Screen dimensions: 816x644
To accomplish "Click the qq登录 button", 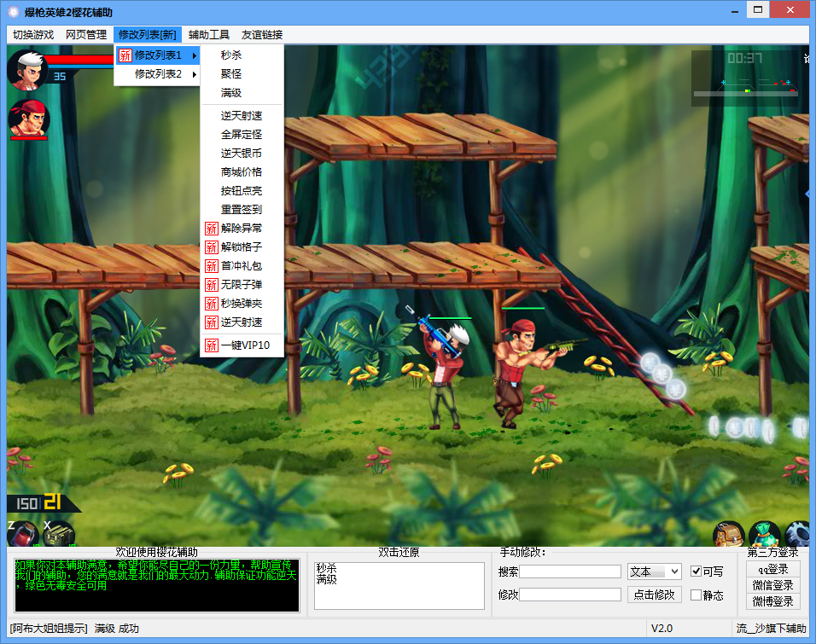I will click(x=772, y=569).
